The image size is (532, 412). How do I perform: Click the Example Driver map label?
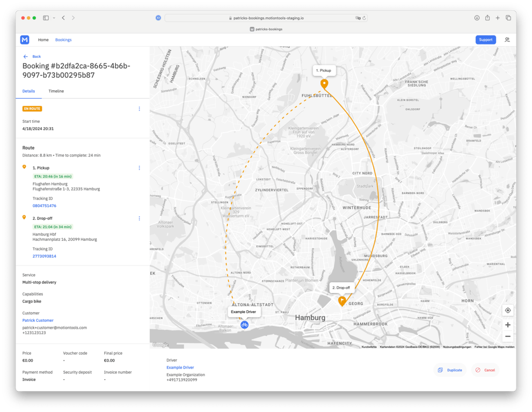(244, 312)
